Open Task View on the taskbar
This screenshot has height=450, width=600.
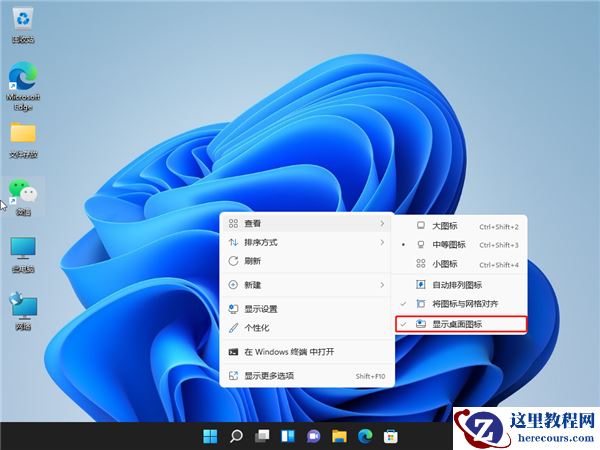coord(262,436)
